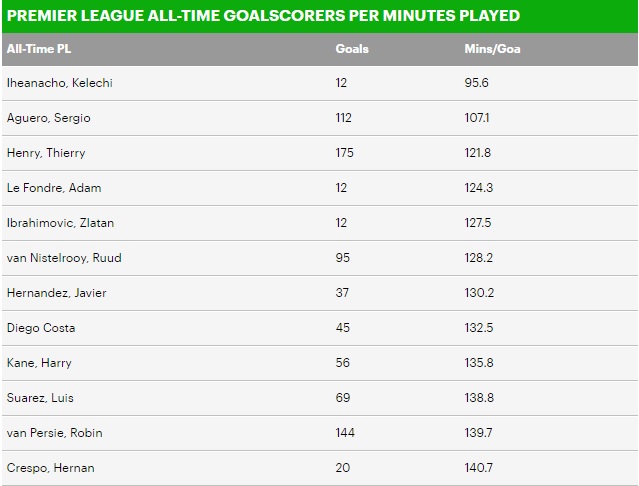
Task: Select the Diego Costa entry
Action: point(41,328)
